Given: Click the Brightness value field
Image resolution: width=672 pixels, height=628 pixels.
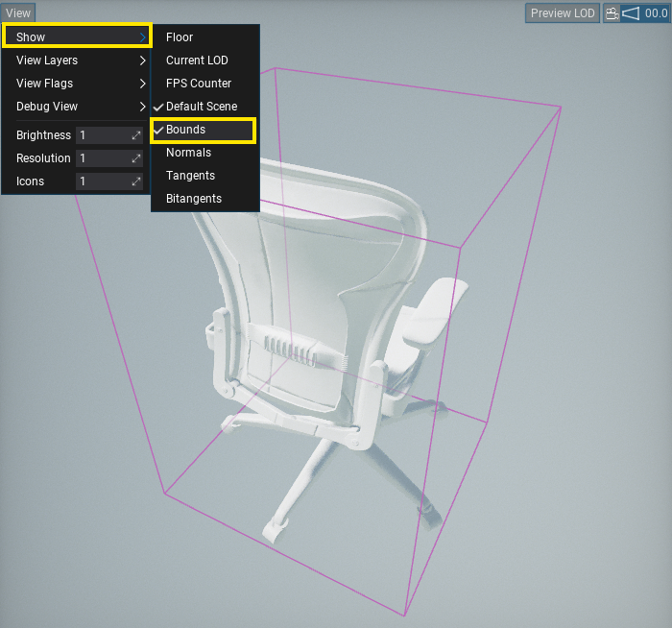Looking at the screenshot, I should tap(108, 135).
